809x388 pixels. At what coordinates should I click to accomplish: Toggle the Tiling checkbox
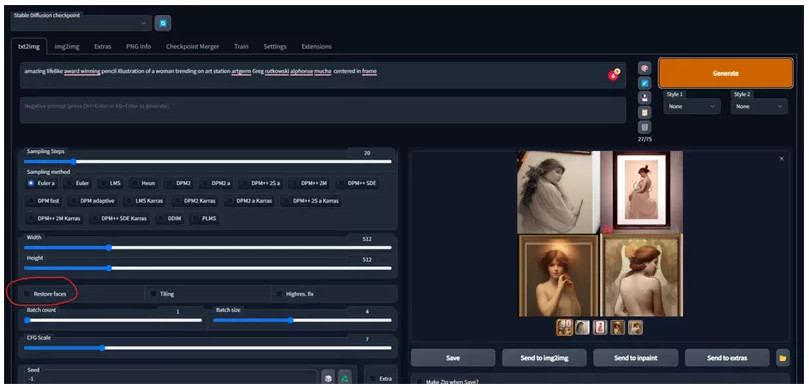[x=153, y=294]
